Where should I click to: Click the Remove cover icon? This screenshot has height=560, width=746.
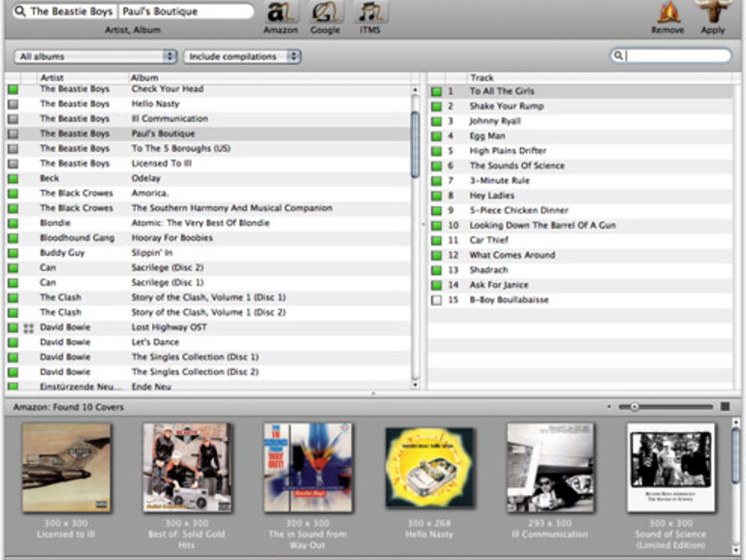coord(668,13)
